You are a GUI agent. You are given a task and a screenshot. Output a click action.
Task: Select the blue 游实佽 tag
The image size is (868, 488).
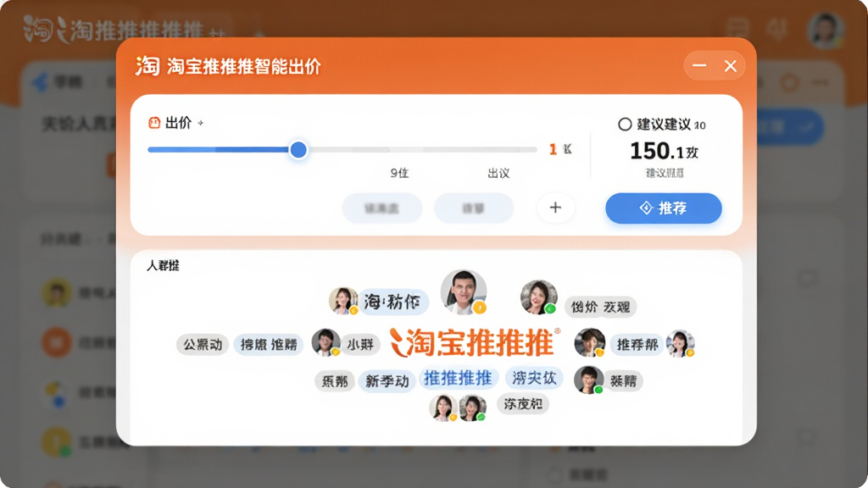point(534,378)
